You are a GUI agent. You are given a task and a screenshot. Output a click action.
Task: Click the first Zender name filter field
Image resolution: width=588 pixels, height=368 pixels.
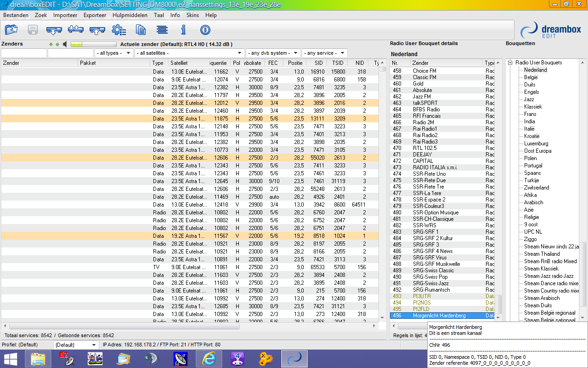tap(23, 53)
